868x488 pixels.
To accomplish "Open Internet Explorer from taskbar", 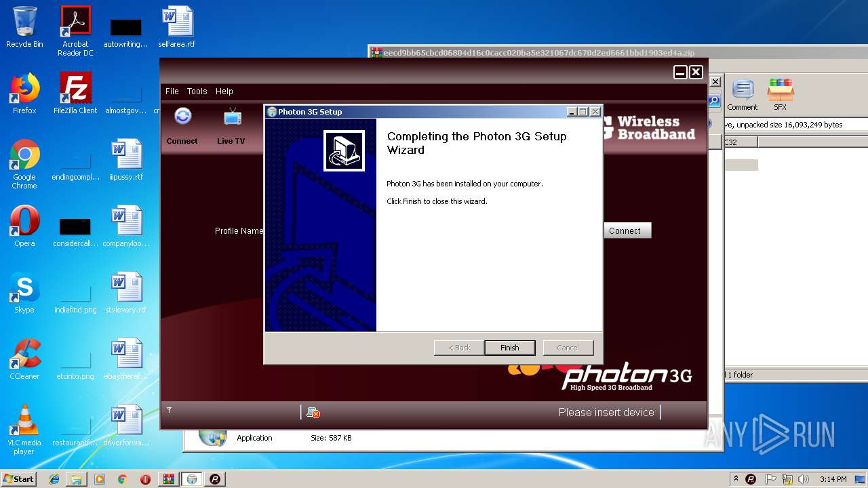I will [54, 479].
